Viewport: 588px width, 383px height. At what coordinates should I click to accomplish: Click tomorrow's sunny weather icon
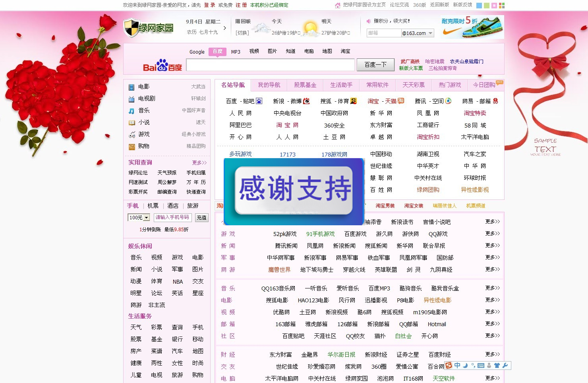coord(311,28)
